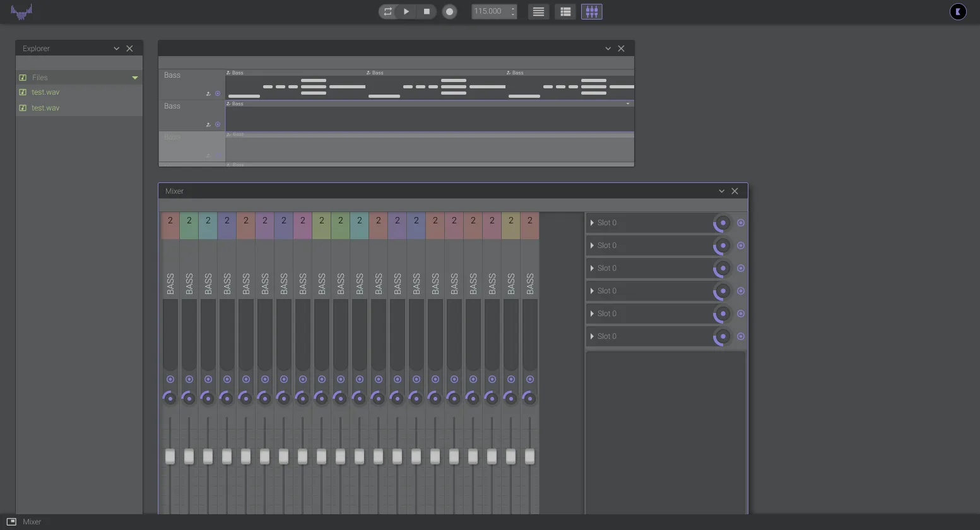Click the app logo in the top-left corner
The image size is (980, 530).
21,11
